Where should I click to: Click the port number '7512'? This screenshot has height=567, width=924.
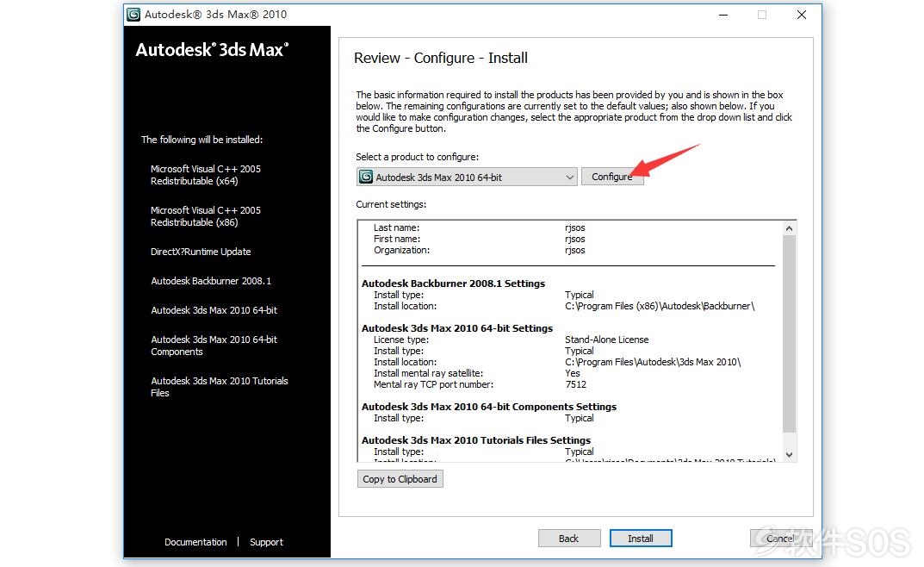(576, 384)
